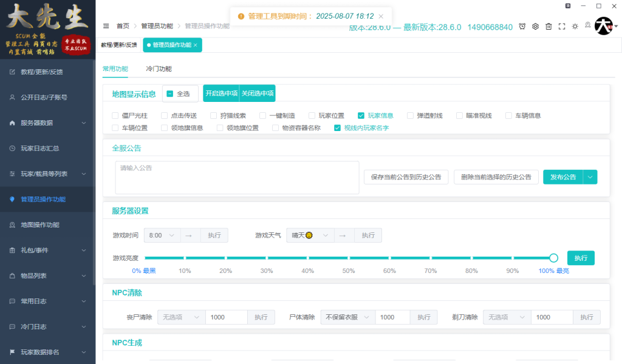Toggle fullscreen with the expand icon
The image size is (622, 364).
pyautogui.click(x=562, y=26)
